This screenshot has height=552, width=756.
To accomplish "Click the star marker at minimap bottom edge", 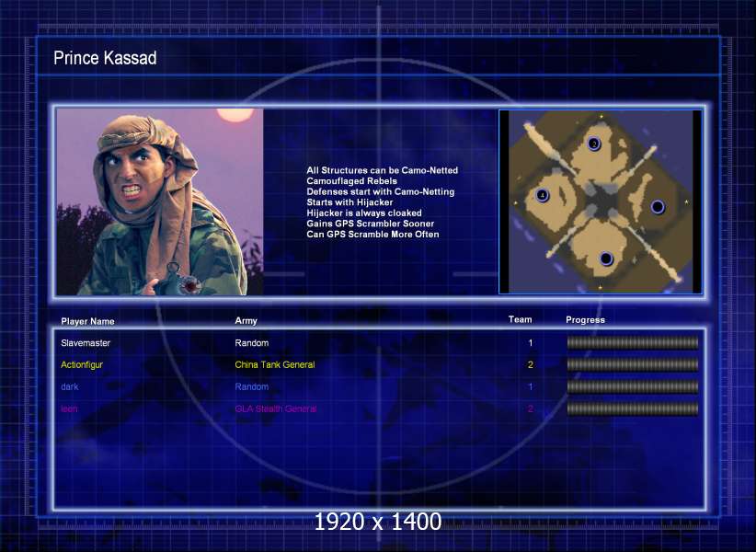I will 601,288.
